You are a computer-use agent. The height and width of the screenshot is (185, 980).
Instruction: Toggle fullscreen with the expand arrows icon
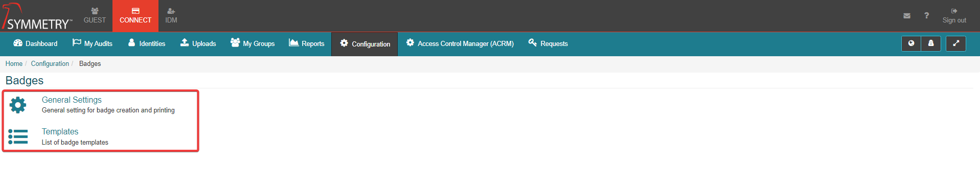tap(956, 43)
